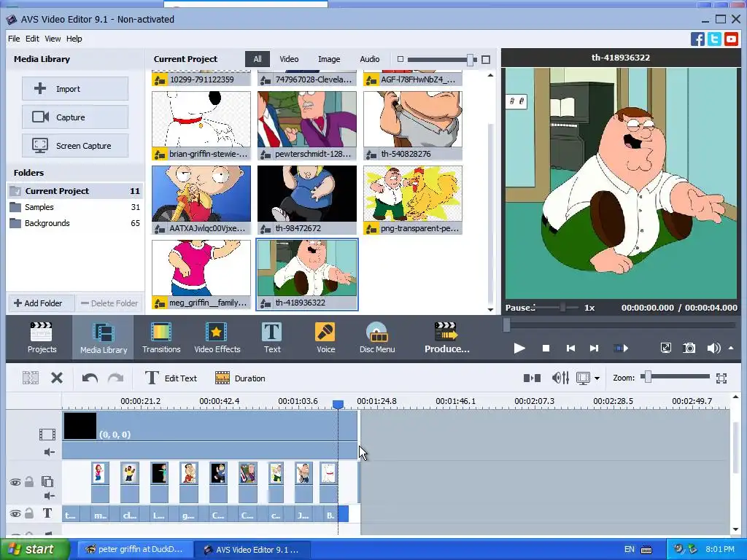Click the zoom to fit icon
Viewport: 747px width, 560px height.
pyautogui.click(x=721, y=378)
